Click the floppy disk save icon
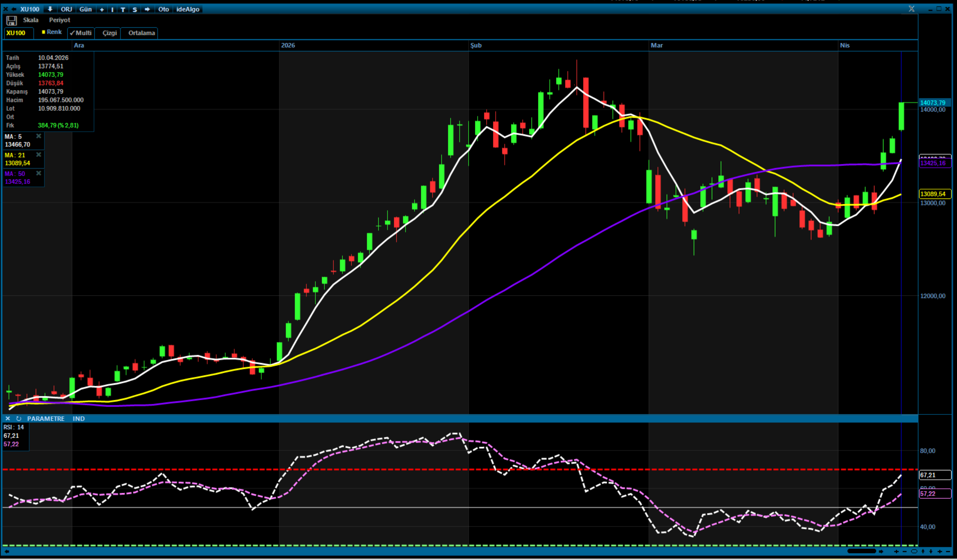Viewport: 957px width, 560px height. 11,21
